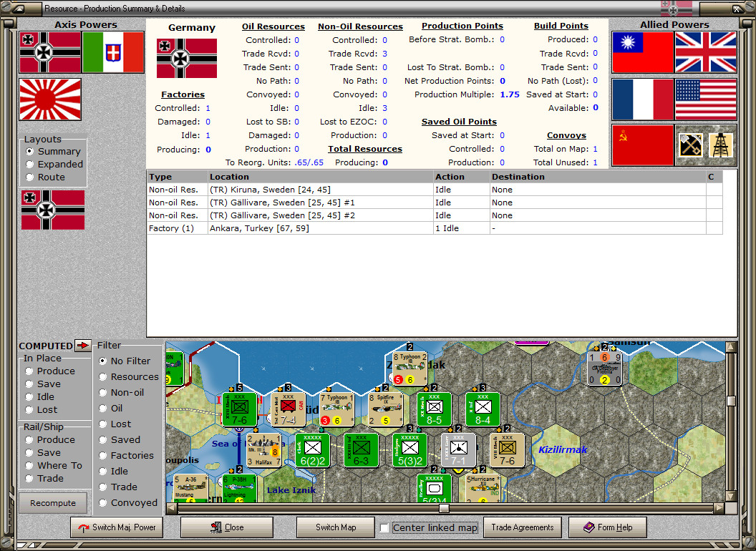
Task: Click the Spitfire air unit counter
Action: (x=385, y=409)
